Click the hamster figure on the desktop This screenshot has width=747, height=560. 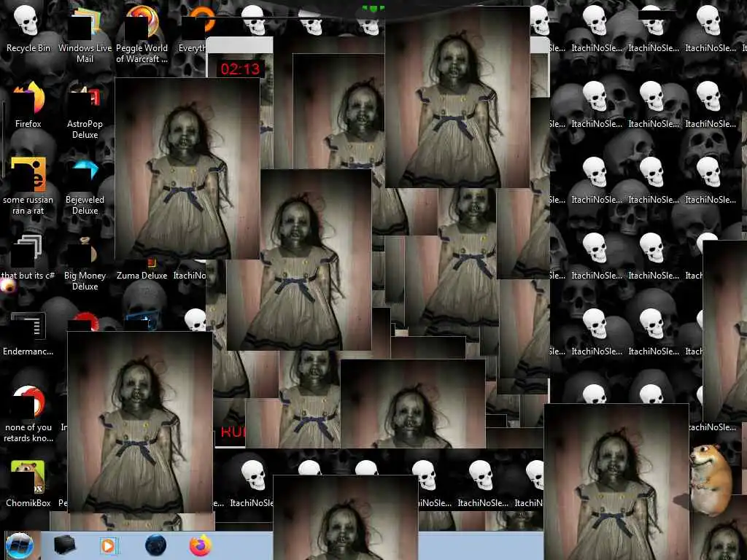pyautogui.click(x=711, y=480)
